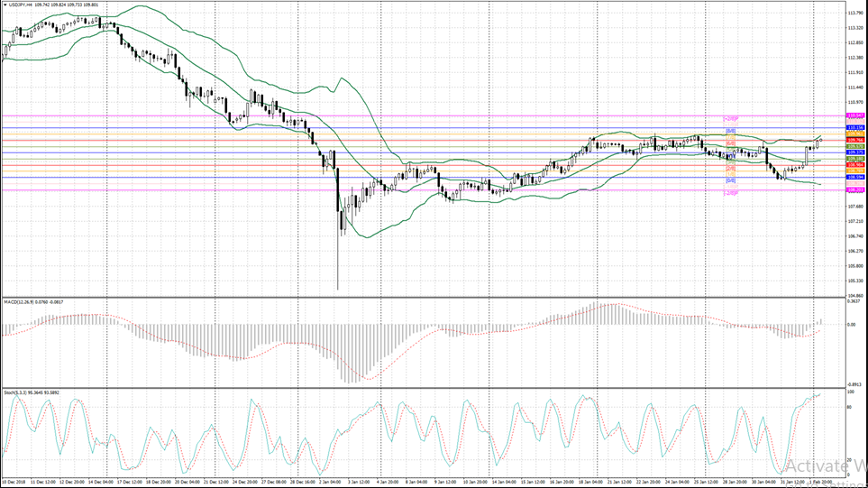Click the 111.440 price axis label
Image resolution: width=868 pixels, height=488 pixels.
click(855, 87)
